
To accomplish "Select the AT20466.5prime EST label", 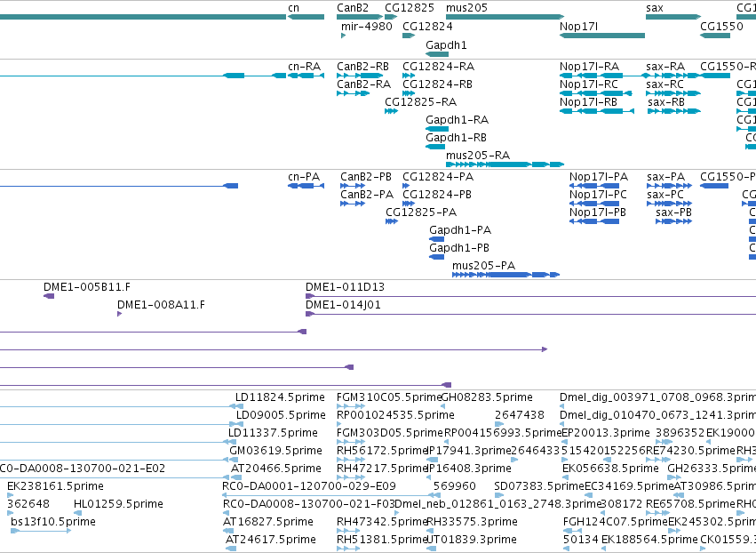I will (276, 469).
